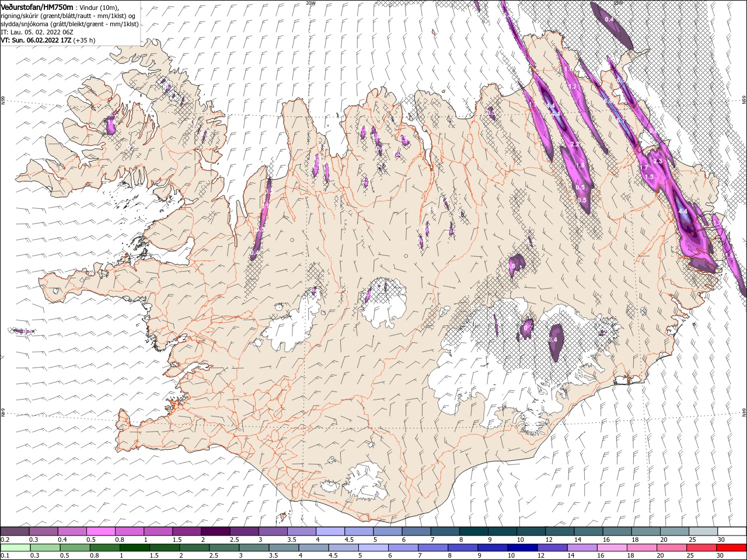The width and height of the screenshot is (747, 560).
Task: Click the 'Vindur (10m)' legend description text
Action: tap(99, 7)
